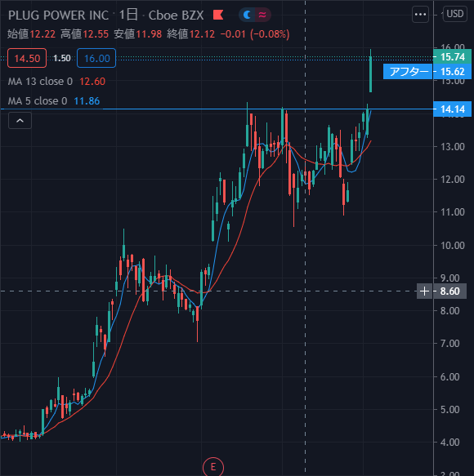This screenshot has width=474, height=476.
Task: Open the USD currency selector
Action: tap(455, 14)
